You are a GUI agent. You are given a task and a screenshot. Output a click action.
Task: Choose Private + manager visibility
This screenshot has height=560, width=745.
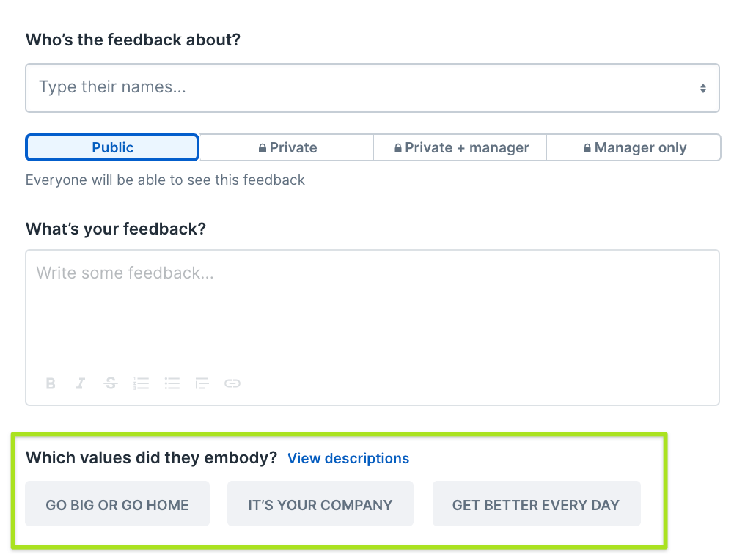click(460, 147)
